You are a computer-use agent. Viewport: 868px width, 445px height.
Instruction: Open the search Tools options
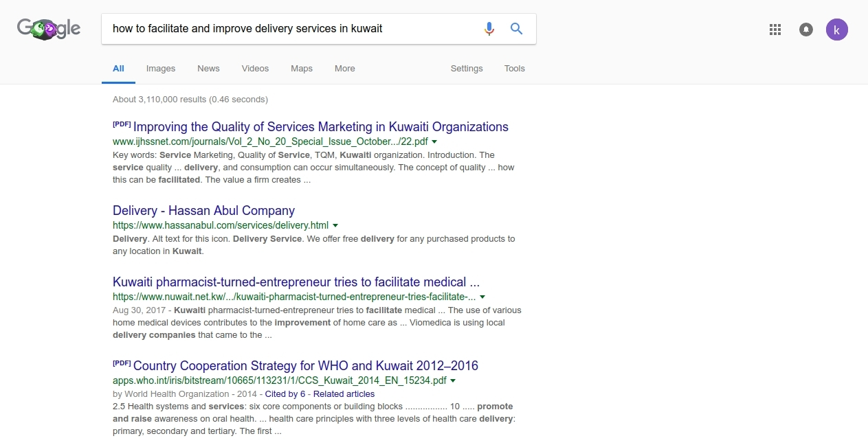[x=514, y=69]
